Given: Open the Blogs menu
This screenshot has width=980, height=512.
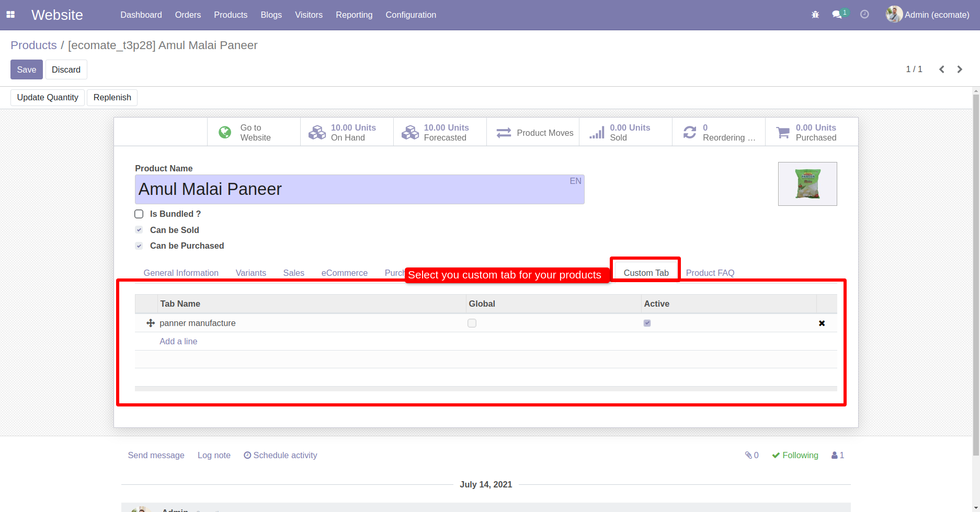Looking at the screenshot, I should [x=271, y=15].
